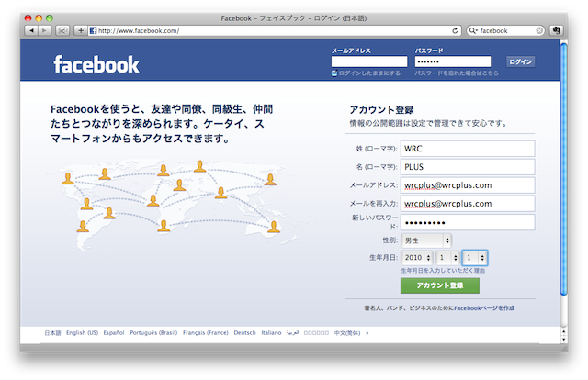Click the header パスワード field

click(453, 61)
